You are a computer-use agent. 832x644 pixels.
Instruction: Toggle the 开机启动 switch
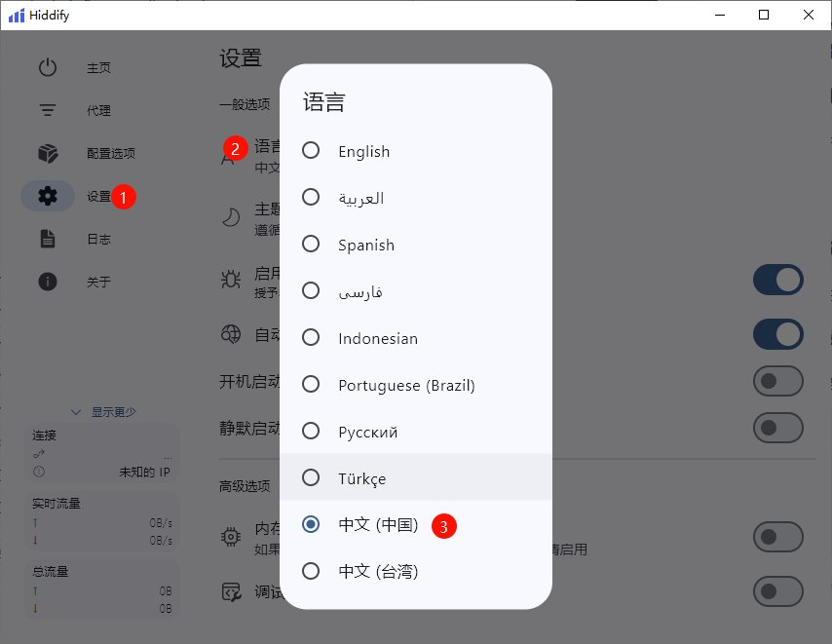[777, 381]
